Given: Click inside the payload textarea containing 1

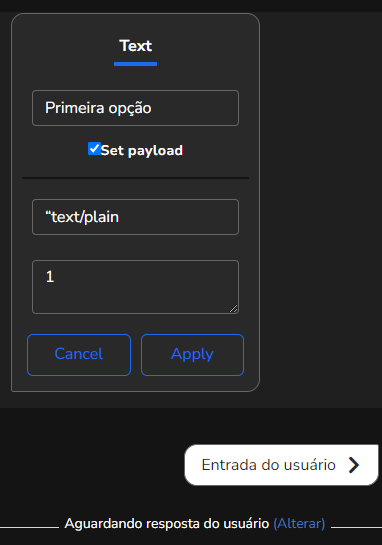Looking at the screenshot, I should click(x=135, y=287).
